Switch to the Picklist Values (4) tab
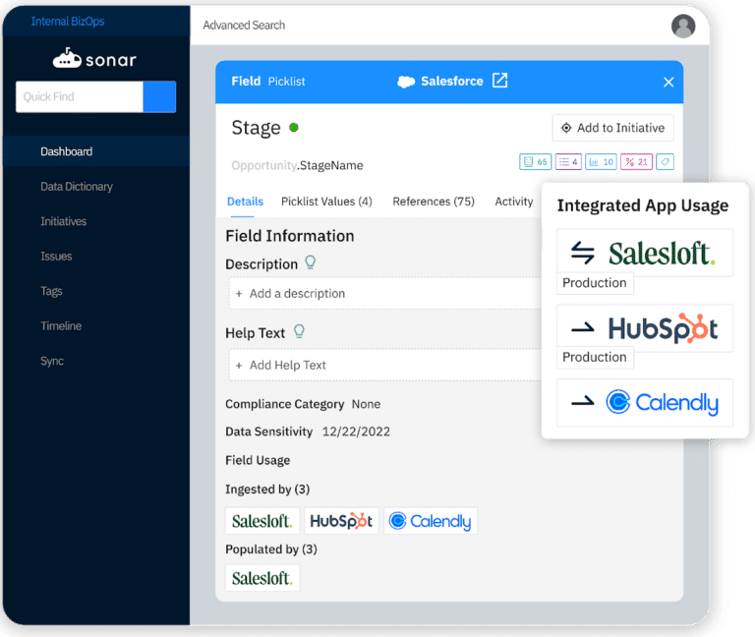755x637 pixels. click(x=326, y=201)
